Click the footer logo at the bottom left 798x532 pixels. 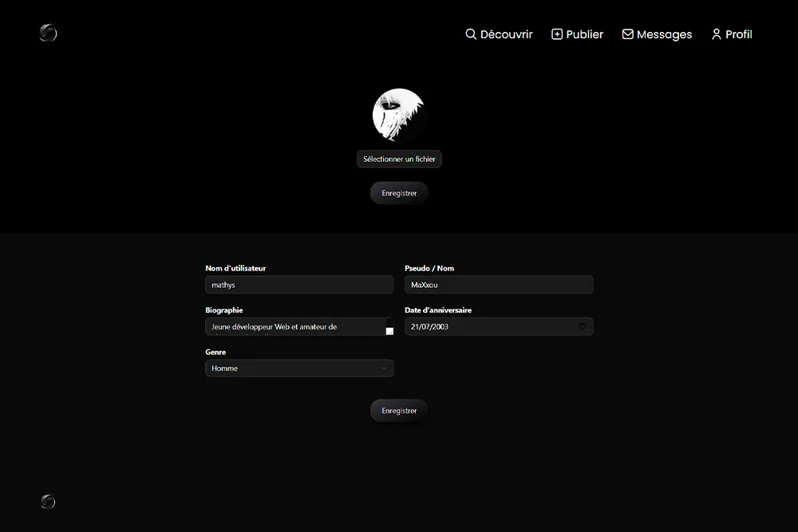click(x=48, y=501)
